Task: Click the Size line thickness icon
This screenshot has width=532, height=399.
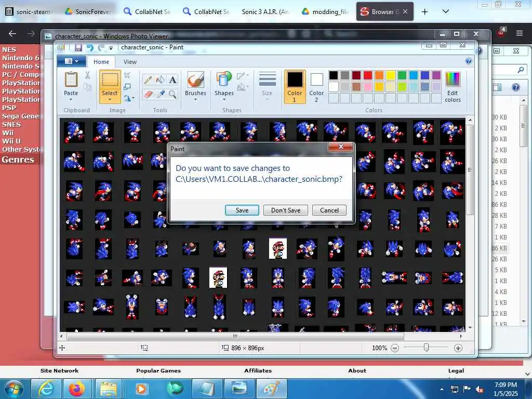Action: coord(268,79)
